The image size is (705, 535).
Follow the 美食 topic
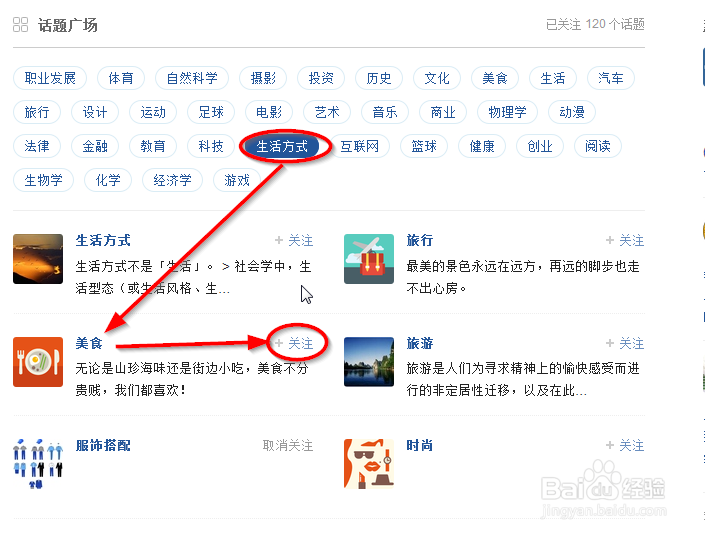tap(294, 343)
